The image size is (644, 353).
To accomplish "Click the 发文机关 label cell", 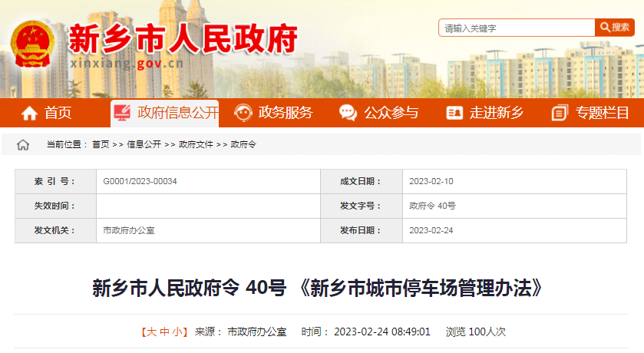I will coord(56,231).
